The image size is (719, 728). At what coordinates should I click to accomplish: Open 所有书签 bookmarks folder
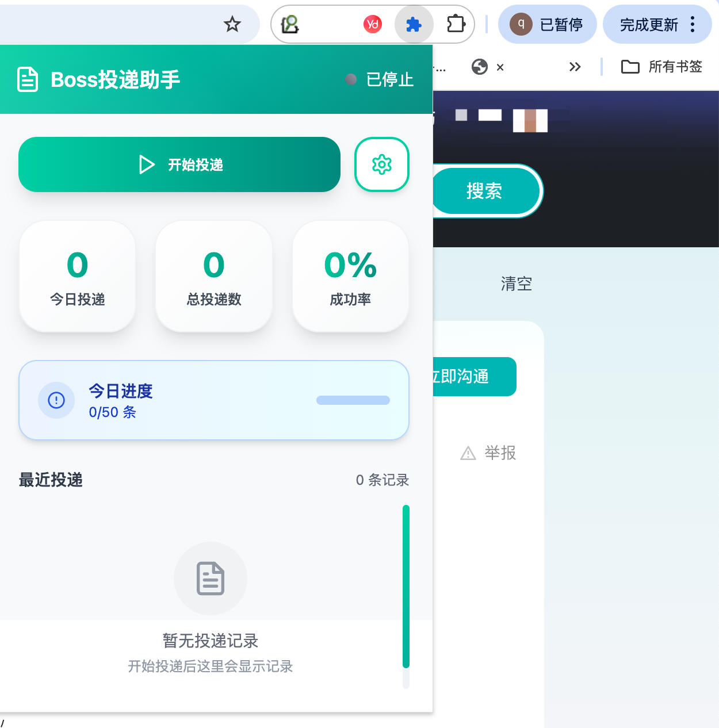coord(662,67)
